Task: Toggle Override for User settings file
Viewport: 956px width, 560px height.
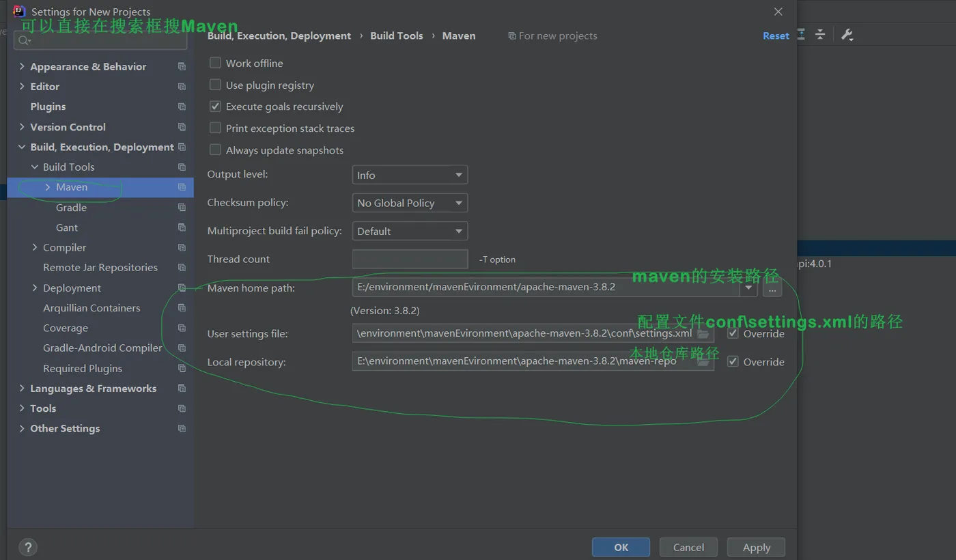Action: click(x=733, y=333)
